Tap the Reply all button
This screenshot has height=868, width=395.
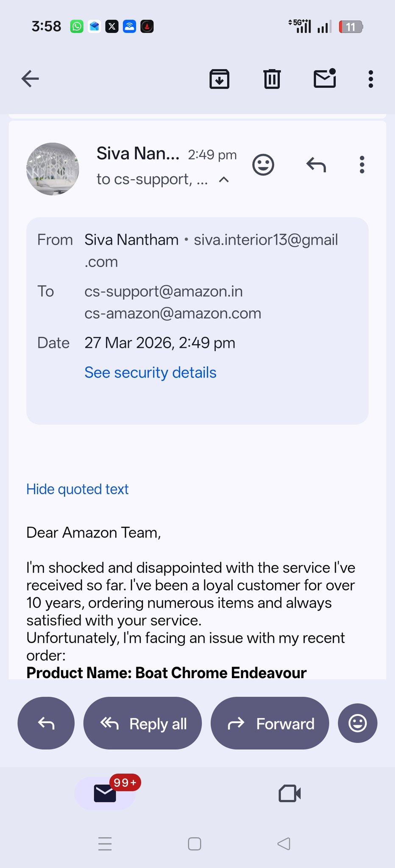[142, 723]
